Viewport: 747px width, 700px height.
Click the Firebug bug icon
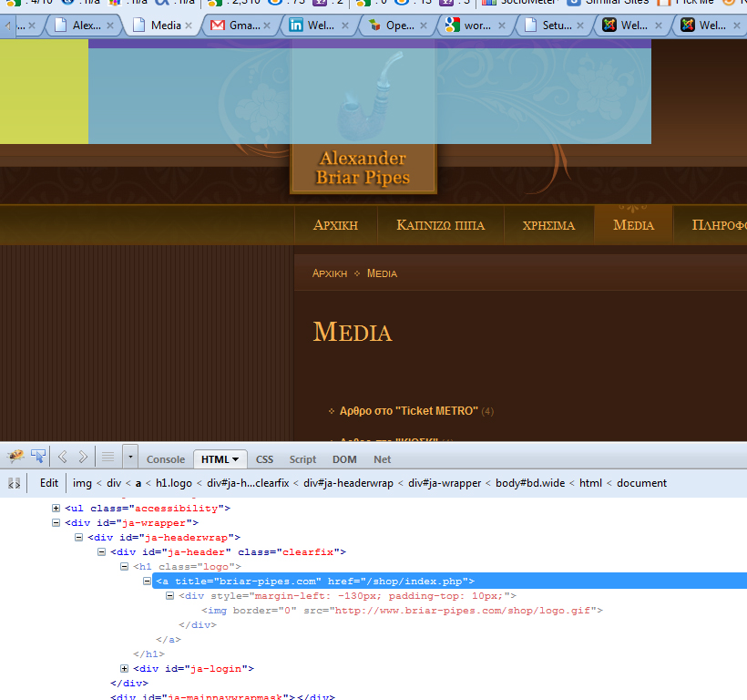pos(15,457)
